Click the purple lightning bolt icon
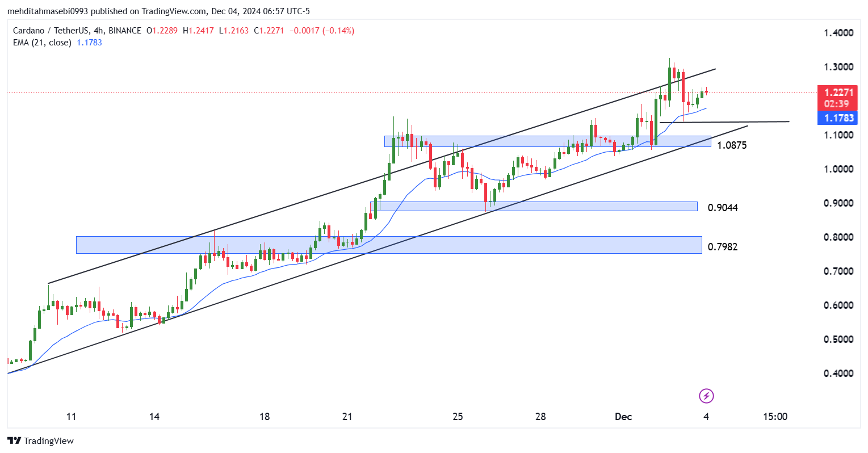Screen dimensions: 868x453 706,396
